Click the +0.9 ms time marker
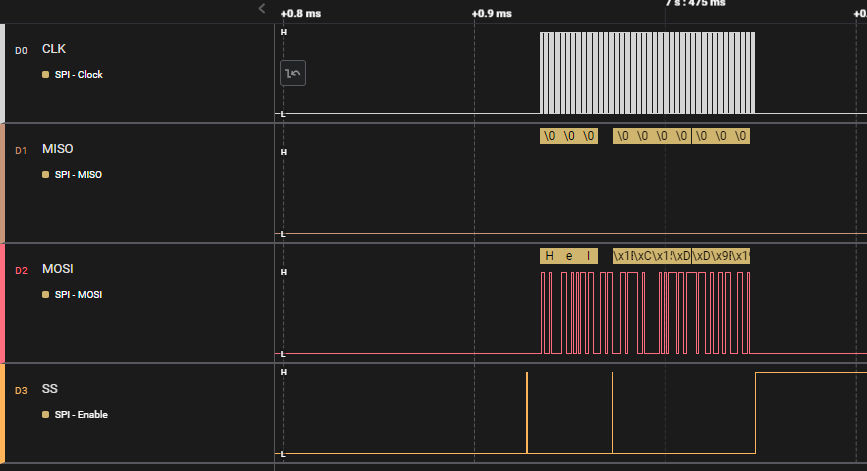 point(491,14)
